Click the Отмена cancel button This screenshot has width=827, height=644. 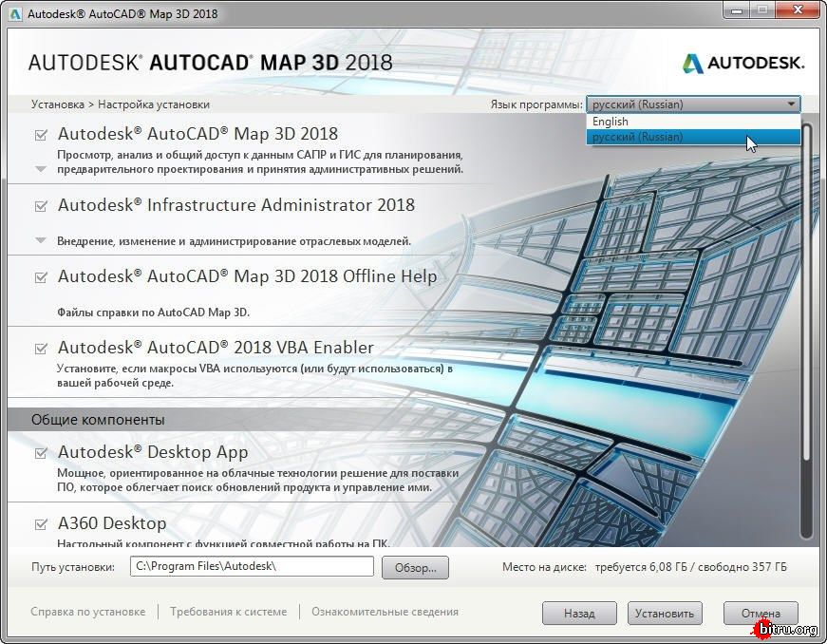(x=761, y=613)
